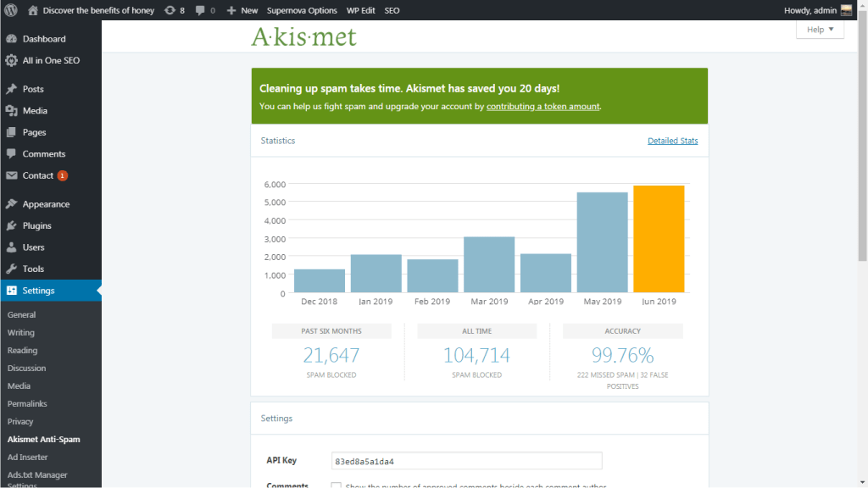Expand the Help dropdown

(820, 30)
